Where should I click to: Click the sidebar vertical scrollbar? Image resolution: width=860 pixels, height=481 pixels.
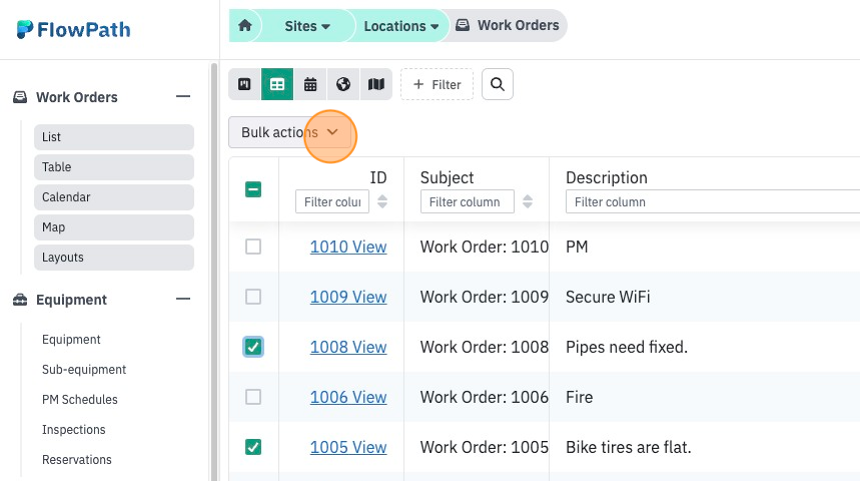[x=214, y=271]
